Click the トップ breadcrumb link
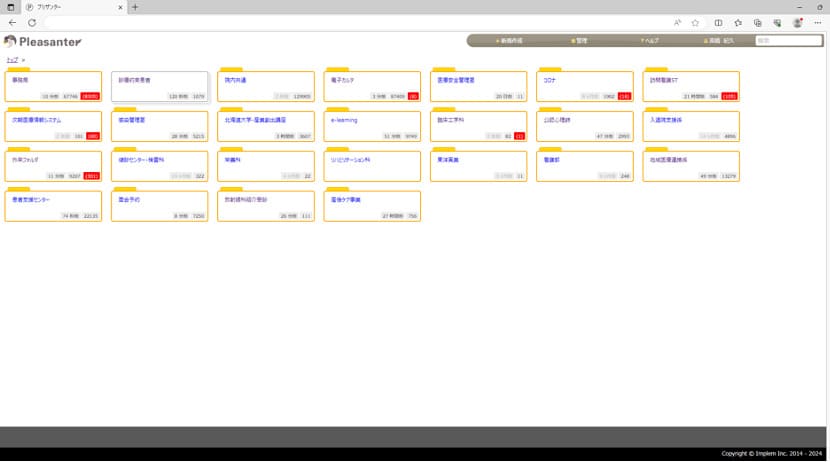The height and width of the screenshot is (462, 830). [12, 60]
